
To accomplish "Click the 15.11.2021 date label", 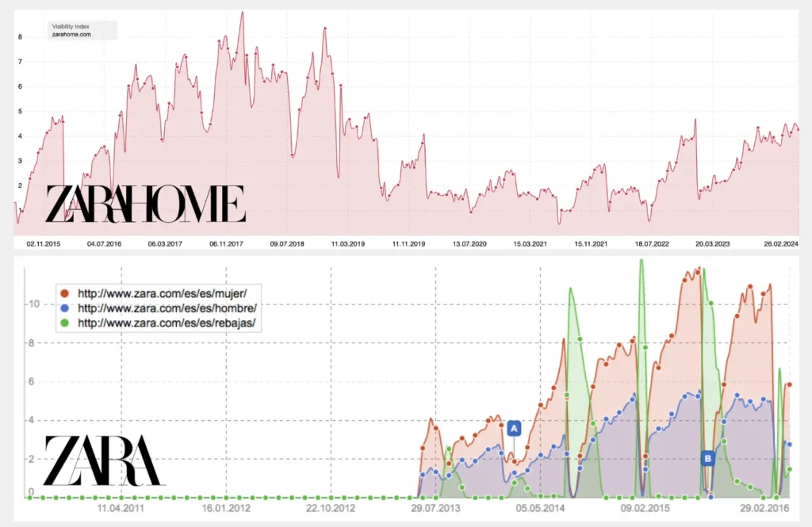I will 591,244.
